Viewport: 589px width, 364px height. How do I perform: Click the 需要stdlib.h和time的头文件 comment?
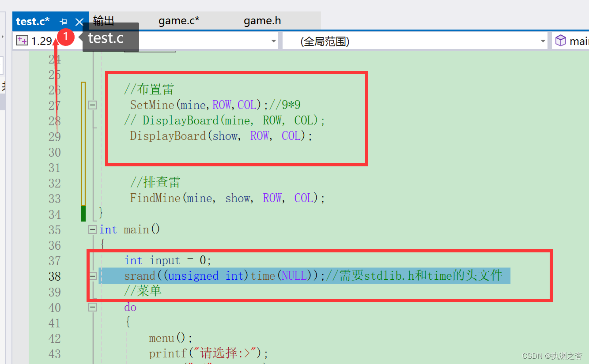click(414, 276)
